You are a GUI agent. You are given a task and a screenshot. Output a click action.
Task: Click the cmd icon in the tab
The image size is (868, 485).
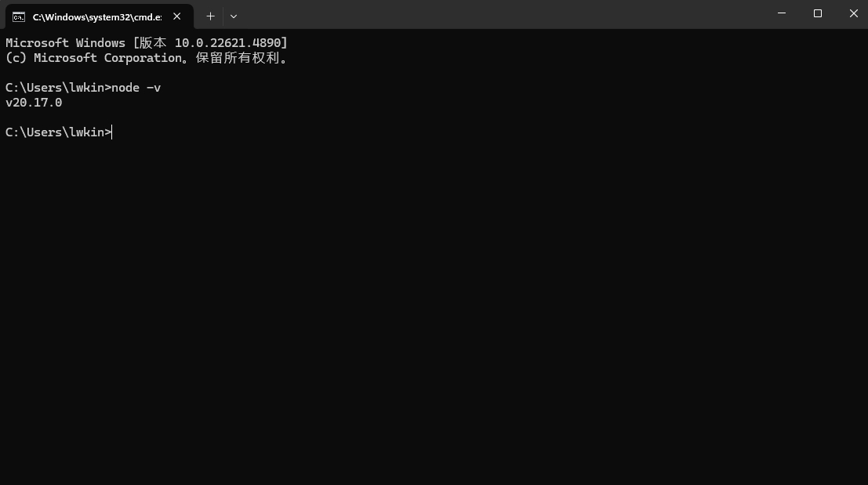[x=19, y=17]
